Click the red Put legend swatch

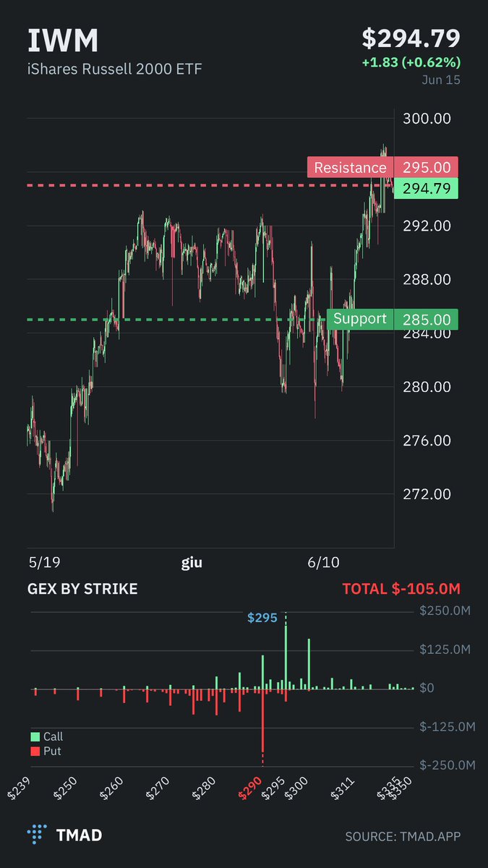pos(35,752)
